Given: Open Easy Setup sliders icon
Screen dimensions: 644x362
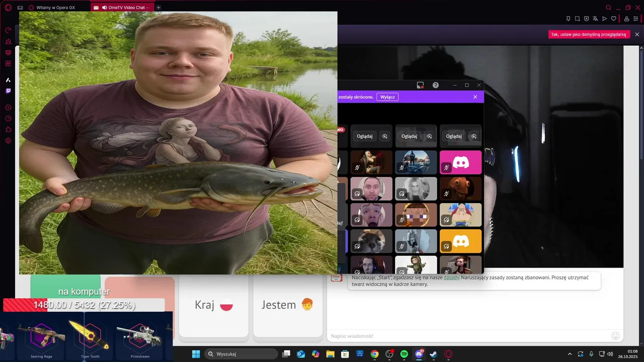Looking at the screenshot, I should pyautogui.click(x=636, y=19).
